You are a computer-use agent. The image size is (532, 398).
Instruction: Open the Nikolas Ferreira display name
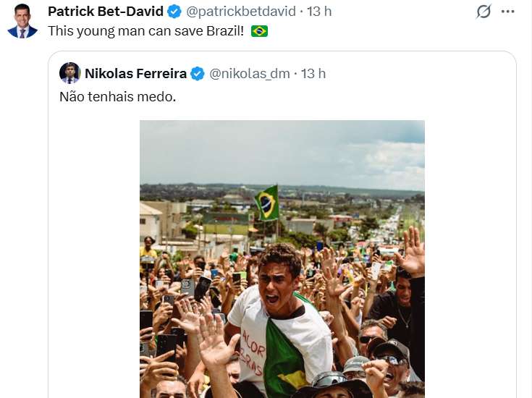(136, 74)
